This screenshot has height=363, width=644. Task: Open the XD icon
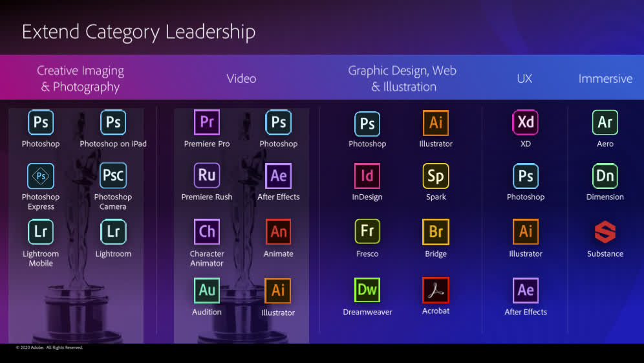(525, 122)
